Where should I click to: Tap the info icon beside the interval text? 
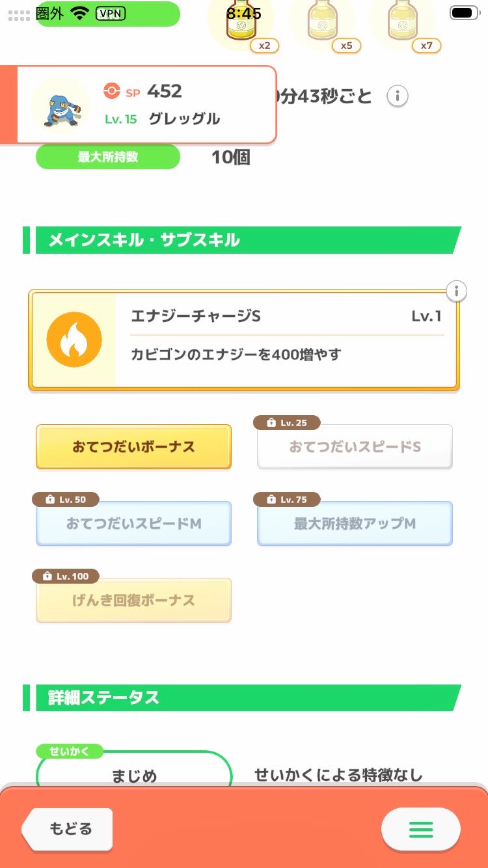398,96
